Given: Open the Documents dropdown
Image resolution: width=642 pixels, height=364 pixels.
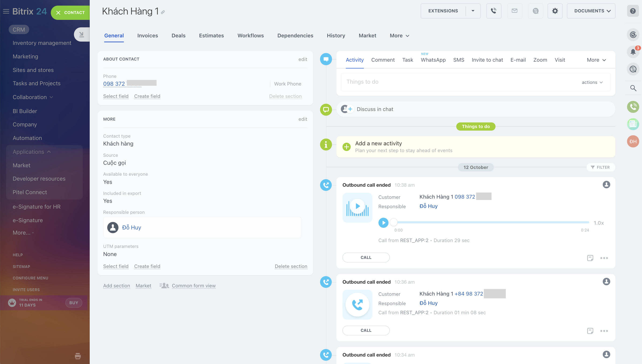Looking at the screenshot, I should click(591, 11).
